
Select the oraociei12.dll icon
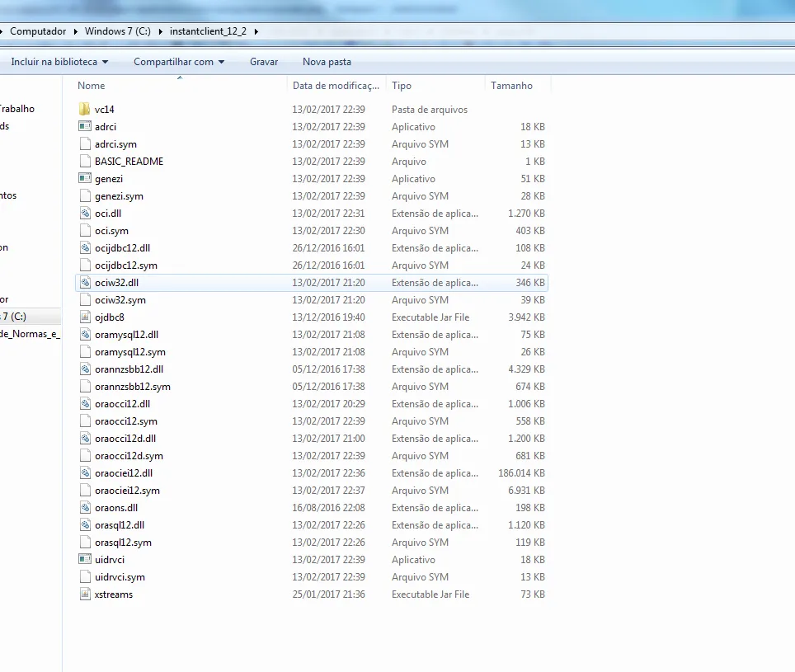tap(85, 472)
